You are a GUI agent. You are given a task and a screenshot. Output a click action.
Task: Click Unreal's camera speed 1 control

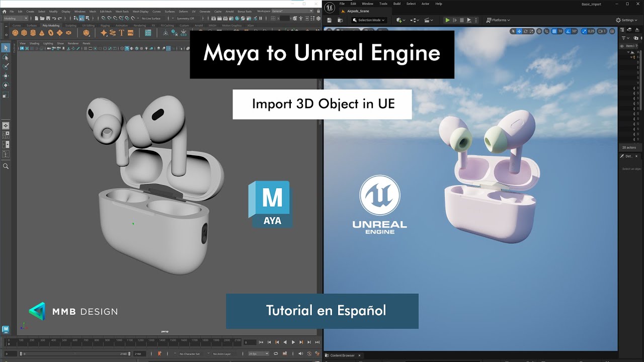point(602,31)
